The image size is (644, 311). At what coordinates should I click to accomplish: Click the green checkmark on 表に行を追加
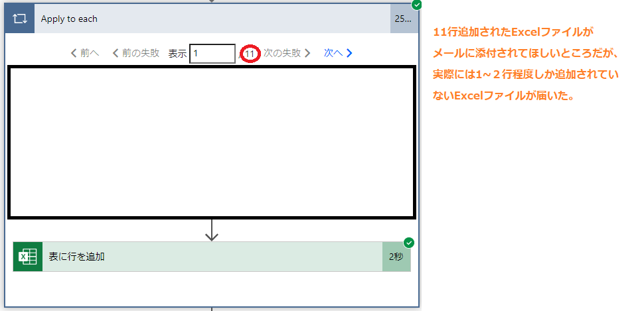409,243
